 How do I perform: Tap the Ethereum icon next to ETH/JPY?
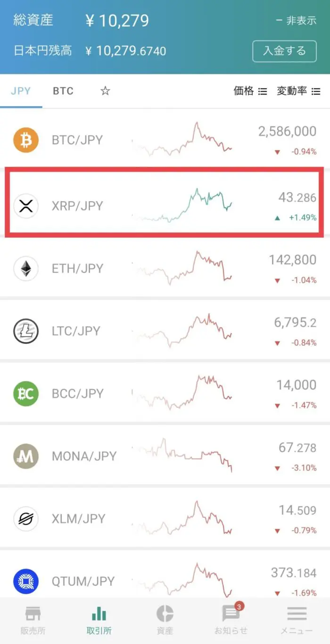tap(26, 268)
